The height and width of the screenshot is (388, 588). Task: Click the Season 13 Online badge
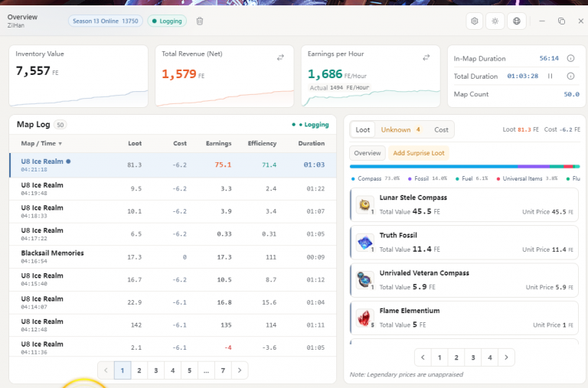pyautogui.click(x=106, y=21)
